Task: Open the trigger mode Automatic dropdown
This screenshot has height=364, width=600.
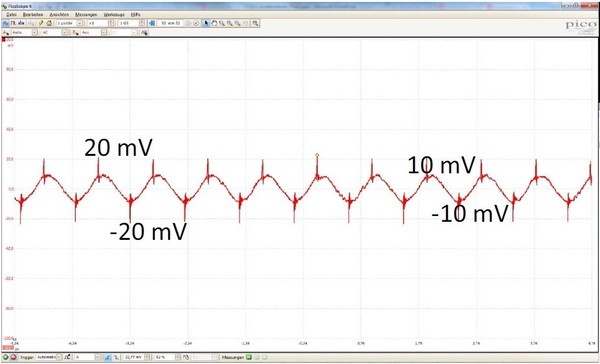Action: [59, 357]
